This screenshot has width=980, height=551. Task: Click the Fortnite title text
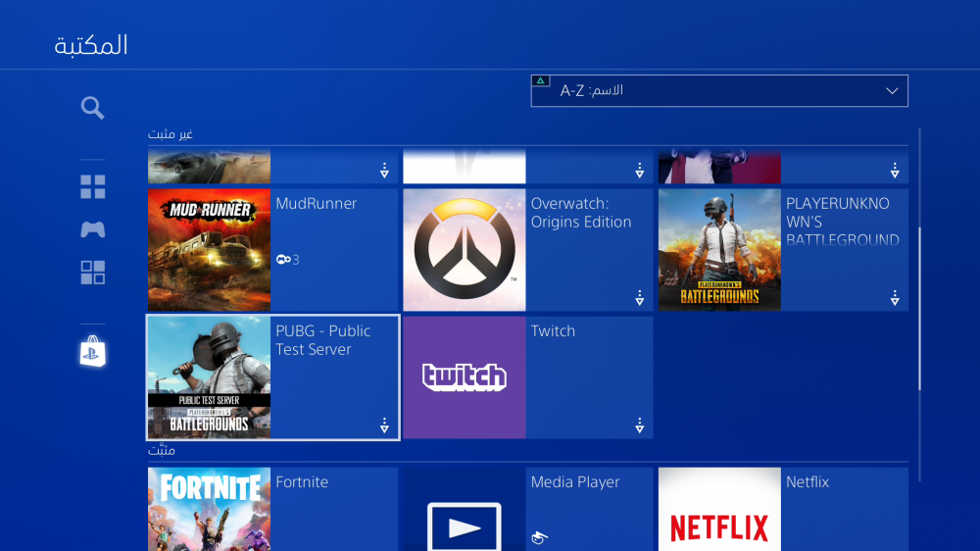[x=302, y=482]
